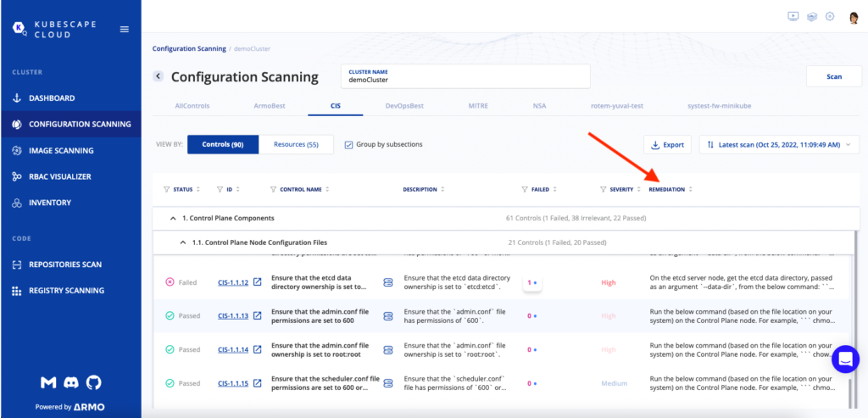The height and width of the screenshot is (418, 868).
Task: Open the AllControls framework tab
Action: tap(192, 106)
